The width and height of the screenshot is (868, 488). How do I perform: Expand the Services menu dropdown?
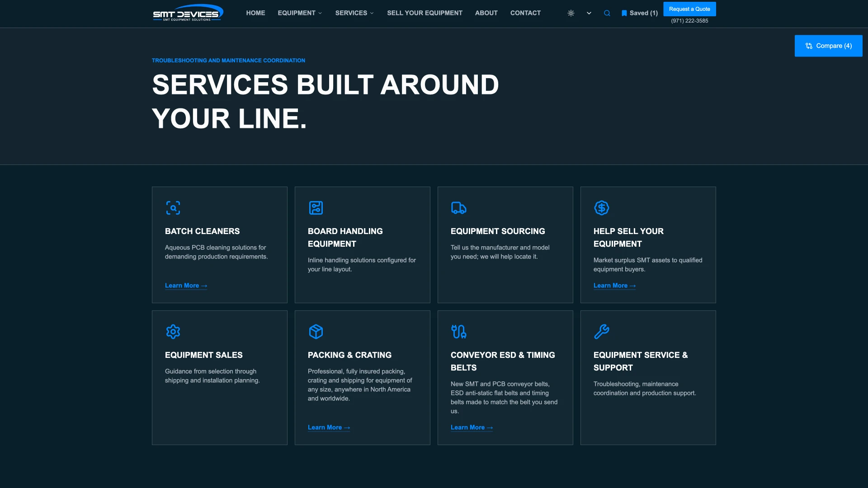[354, 13]
